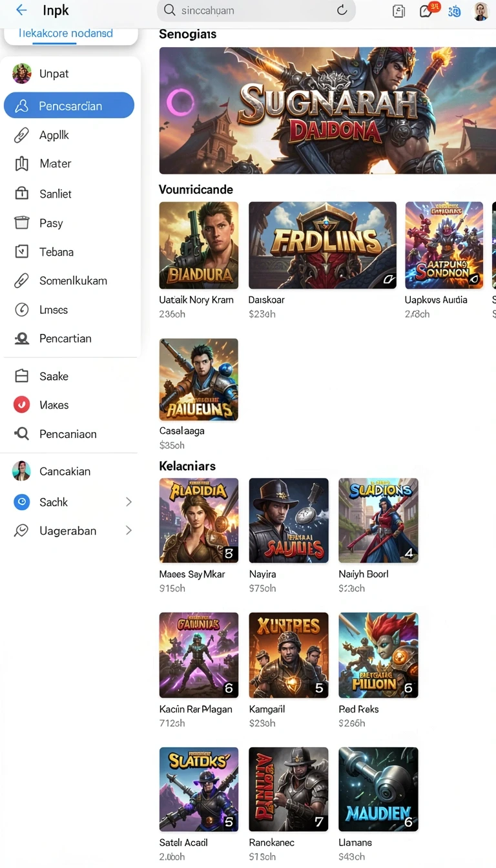Image resolution: width=496 pixels, height=868 pixels.
Task: Switch to the 'Ilekakcore nodansd' tab
Action: (x=66, y=33)
